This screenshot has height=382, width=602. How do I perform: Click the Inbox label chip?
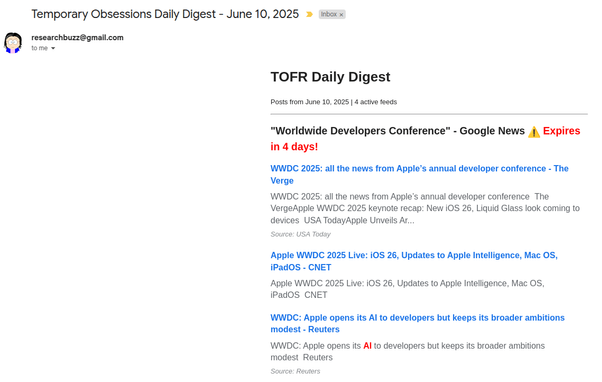(332, 14)
